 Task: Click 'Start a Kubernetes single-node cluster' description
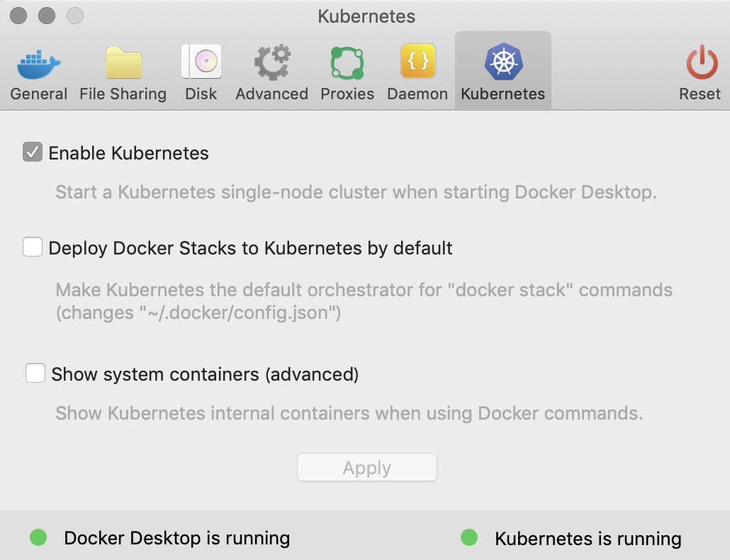click(x=356, y=192)
